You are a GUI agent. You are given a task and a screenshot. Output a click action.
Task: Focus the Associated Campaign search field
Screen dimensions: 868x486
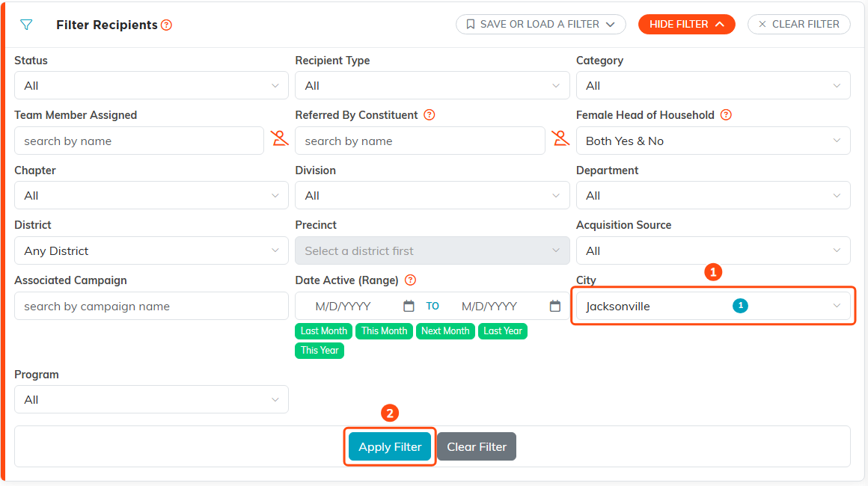(x=151, y=307)
